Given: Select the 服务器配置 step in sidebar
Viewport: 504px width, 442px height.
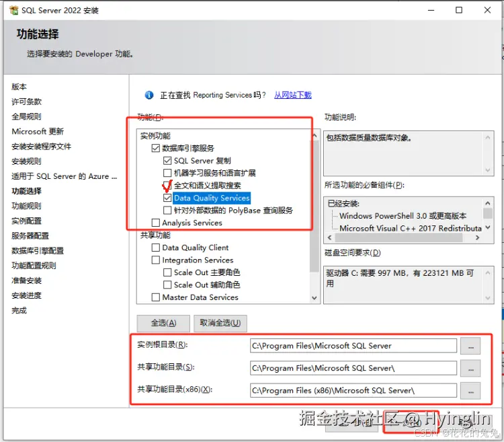Looking at the screenshot, I should [x=30, y=235].
